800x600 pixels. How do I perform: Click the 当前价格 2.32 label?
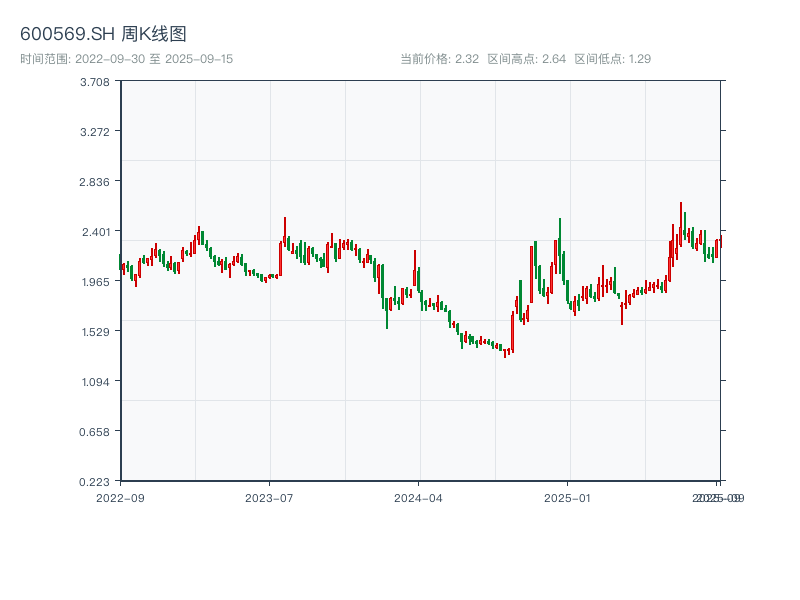pos(439,59)
